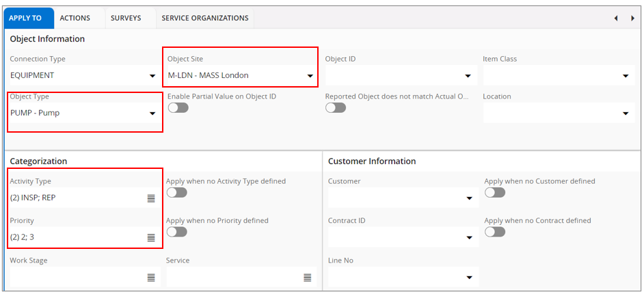Enable Partial Value on Object ID toggle
644x292 pixels.
(x=178, y=108)
